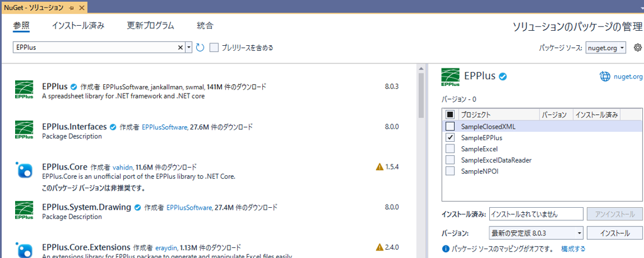Screen dimensions: 644x258
Task: Open the バージョン 最新の安定版 8.0.3 dropdown
Action: tap(536, 234)
